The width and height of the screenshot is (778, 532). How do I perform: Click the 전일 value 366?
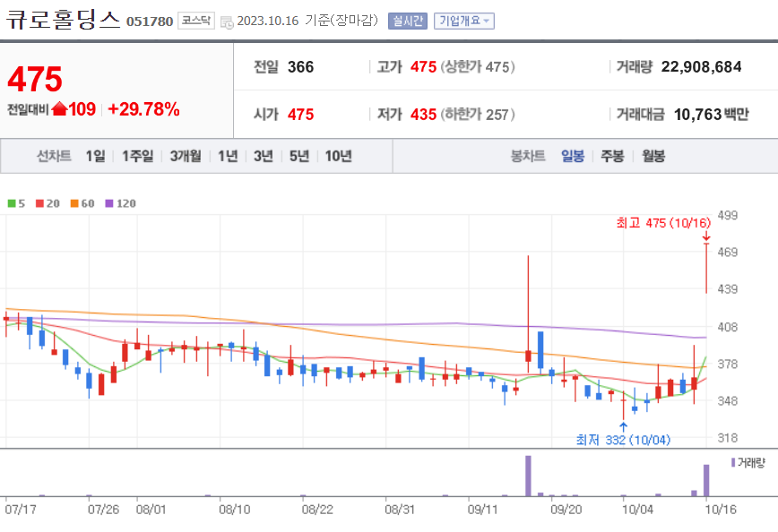pos(300,67)
